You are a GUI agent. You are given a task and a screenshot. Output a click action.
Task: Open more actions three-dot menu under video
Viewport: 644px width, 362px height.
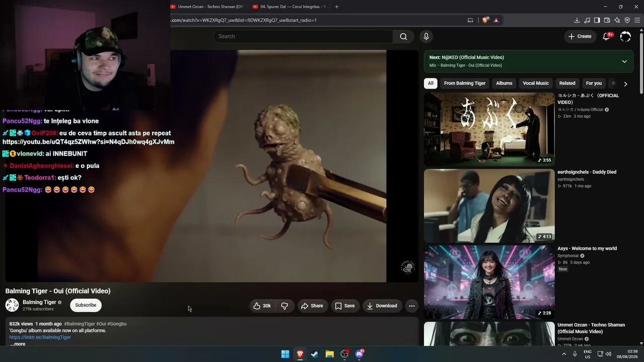click(412, 306)
